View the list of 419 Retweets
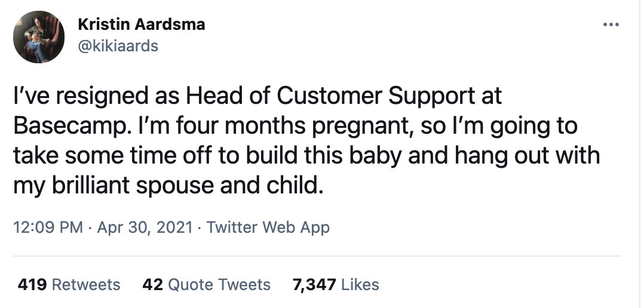644x308 pixels. (69, 285)
